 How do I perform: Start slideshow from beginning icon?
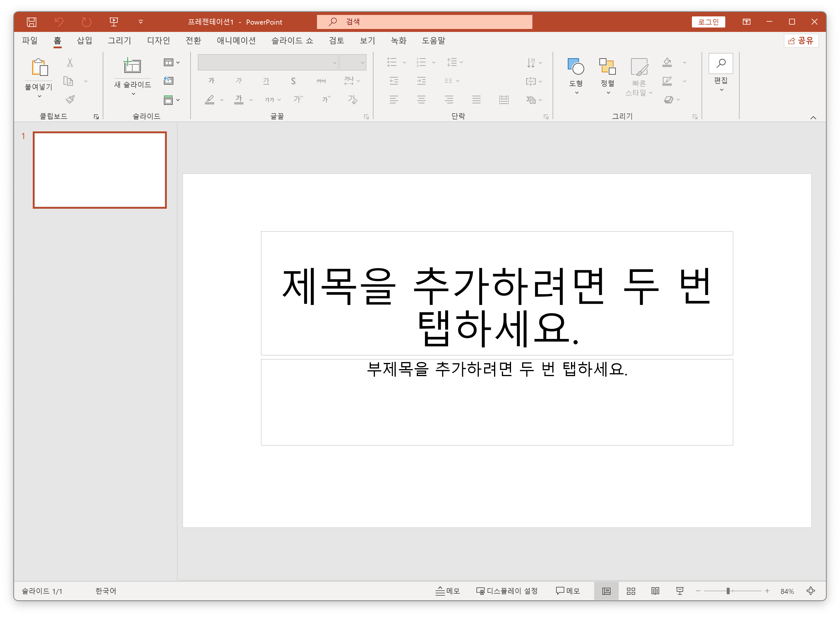[x=114, y=22]
